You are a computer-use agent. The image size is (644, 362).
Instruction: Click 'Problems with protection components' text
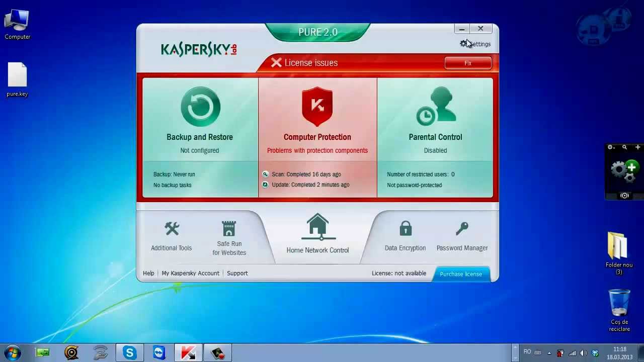pos(317,150)
